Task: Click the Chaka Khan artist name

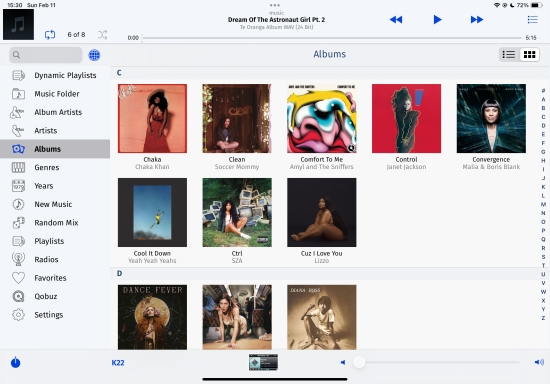Action: 152,167
